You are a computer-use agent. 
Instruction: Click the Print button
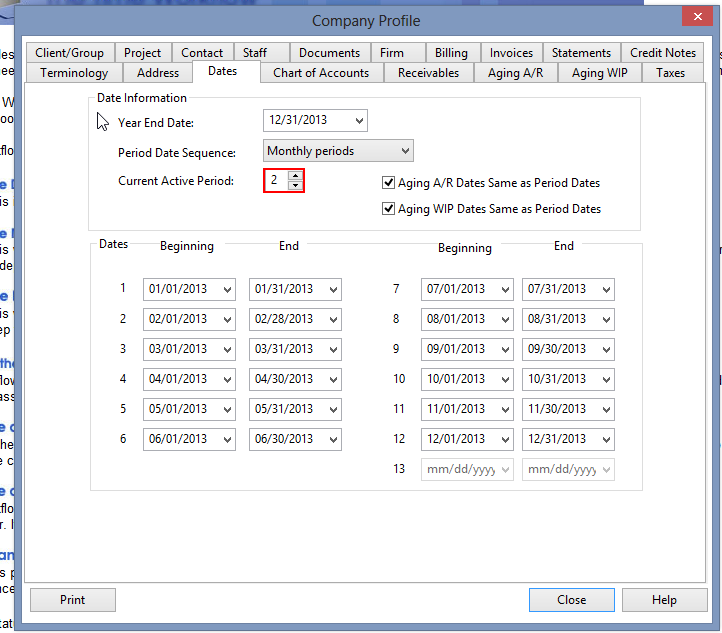click(72, 600)
